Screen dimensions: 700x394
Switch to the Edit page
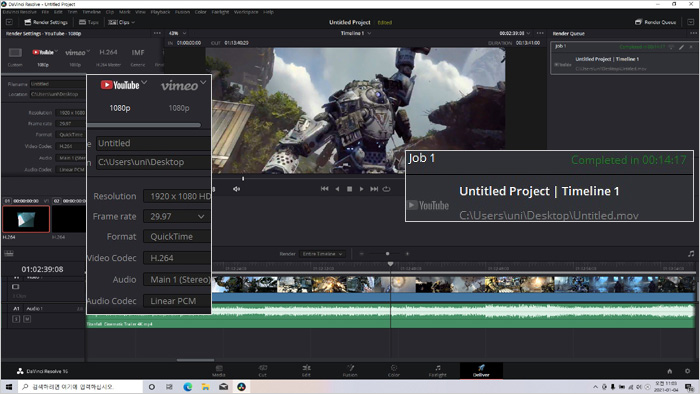[x=306, y=371]
